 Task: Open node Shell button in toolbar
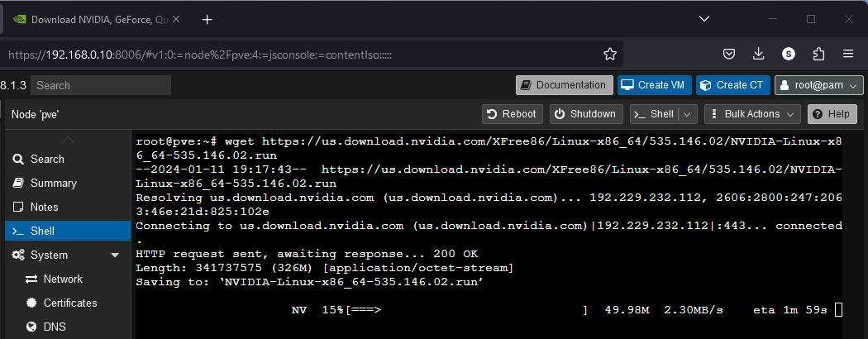point(655,114)
